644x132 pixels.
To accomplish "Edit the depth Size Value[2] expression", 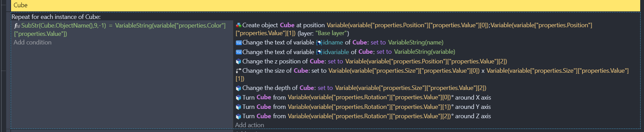I will click(x=411, y=88).
